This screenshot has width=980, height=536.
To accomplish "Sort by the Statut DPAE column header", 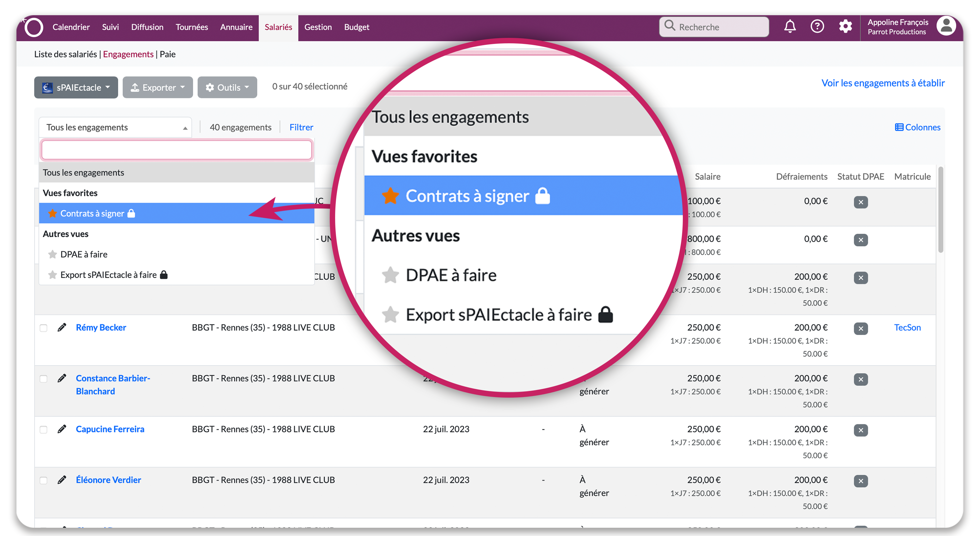I will pyautogui.click(x=861, y=177).
